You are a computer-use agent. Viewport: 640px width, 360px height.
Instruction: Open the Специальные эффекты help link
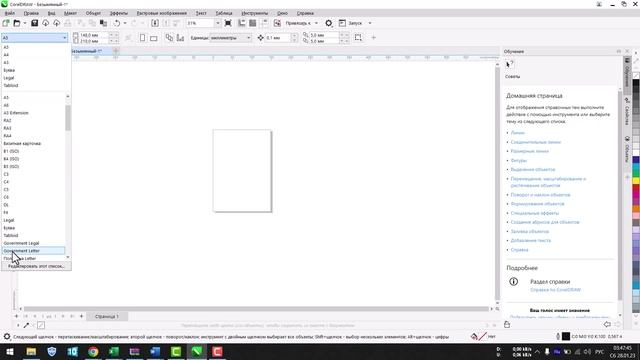[x=535, y=213]
